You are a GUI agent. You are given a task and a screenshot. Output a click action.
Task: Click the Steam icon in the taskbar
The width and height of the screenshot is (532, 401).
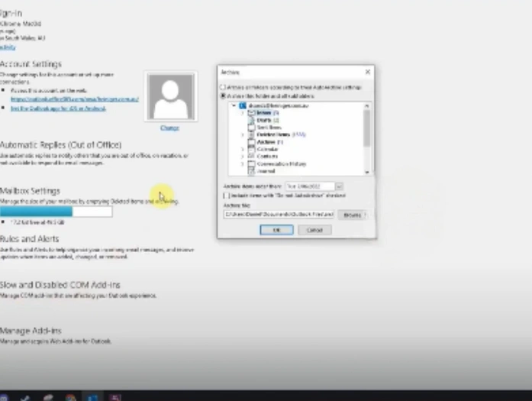click(x=25, y=398)
